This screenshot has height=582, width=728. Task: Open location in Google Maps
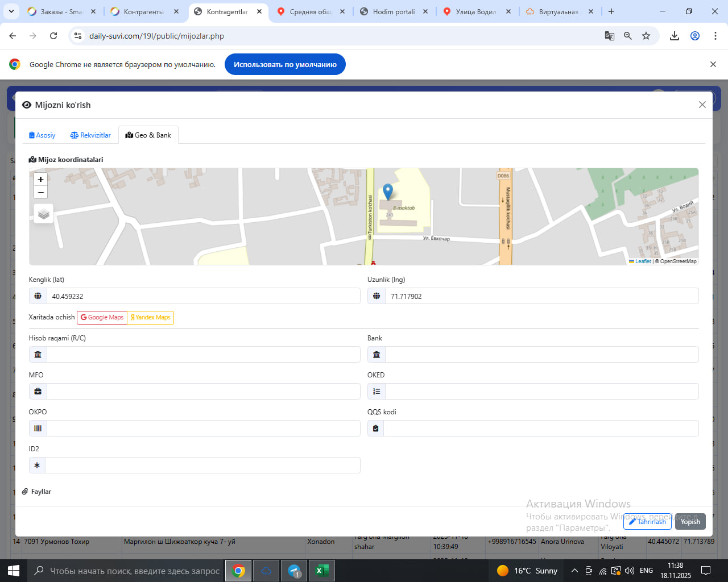[x=102, y=317]
